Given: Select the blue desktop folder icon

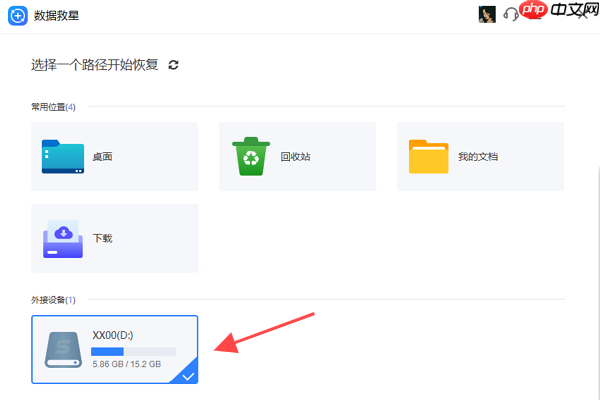Looking at the screenshot, I should pyautogui.click(x=63, y=157).
